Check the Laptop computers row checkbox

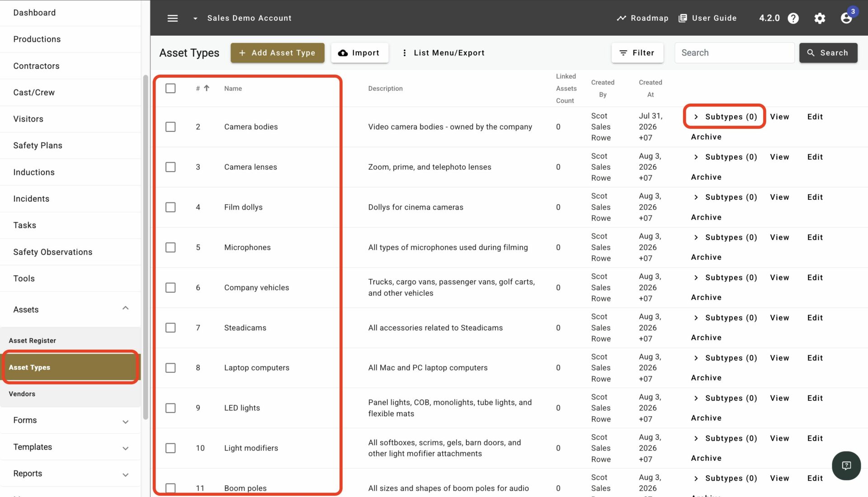[x=170, y=368]
